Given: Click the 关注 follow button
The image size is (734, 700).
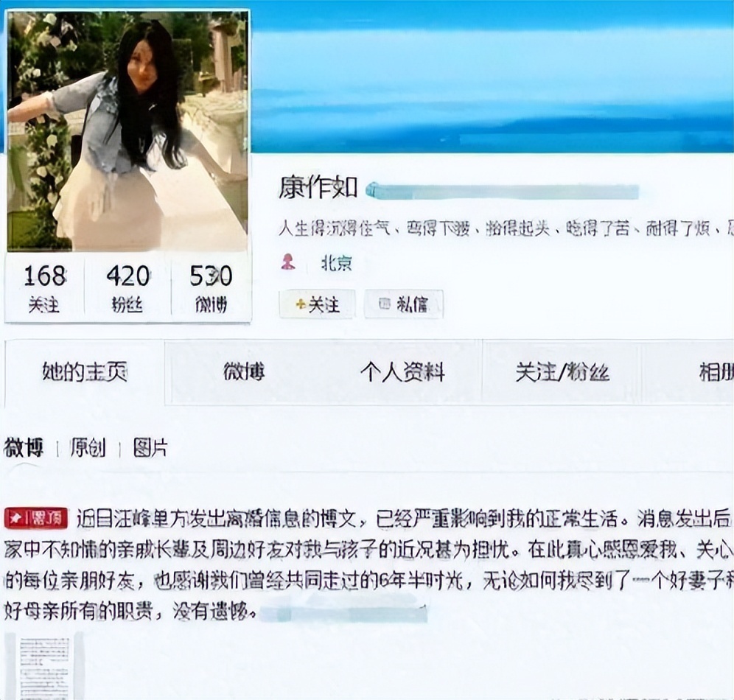Looking at the screenshot, I should [317, 304].
